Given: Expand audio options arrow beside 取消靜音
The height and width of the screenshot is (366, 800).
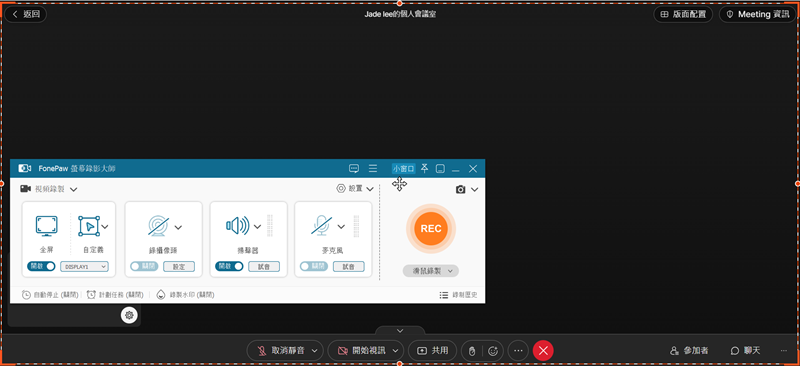Looking at the screenshot, I should coord(315,351).
